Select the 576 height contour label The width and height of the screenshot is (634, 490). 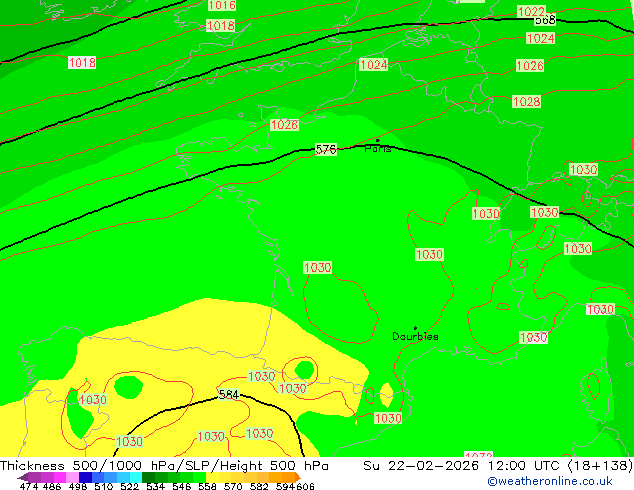[325, 150]
